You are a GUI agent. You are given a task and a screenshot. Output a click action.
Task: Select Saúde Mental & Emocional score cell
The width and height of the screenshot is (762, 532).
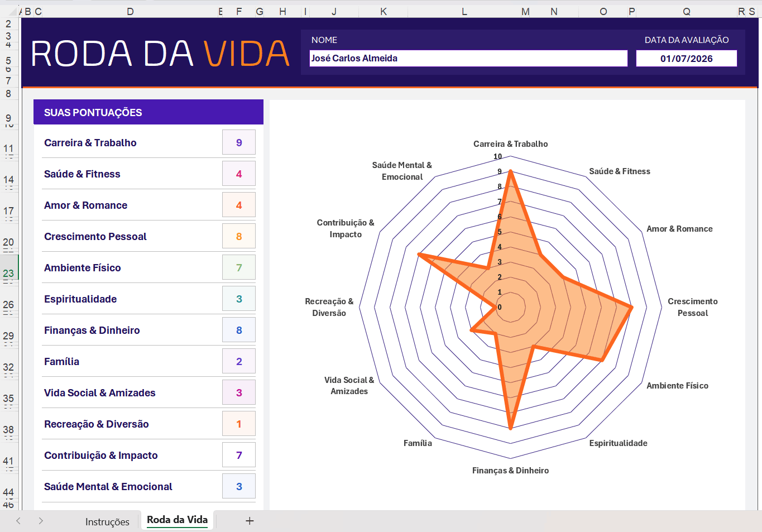point(239,486)
